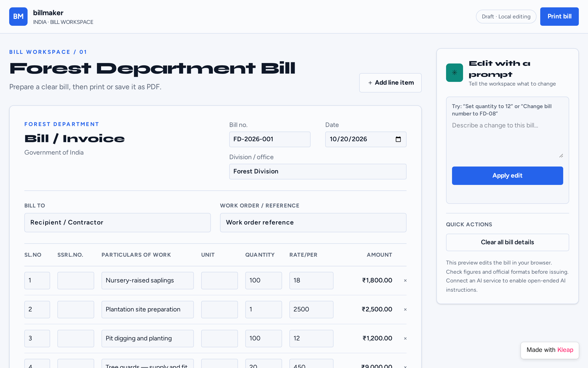Edit the Nursery-raised saplings particulars field
The height and width of the screenshot is (368, 588).
click(147, 281)
